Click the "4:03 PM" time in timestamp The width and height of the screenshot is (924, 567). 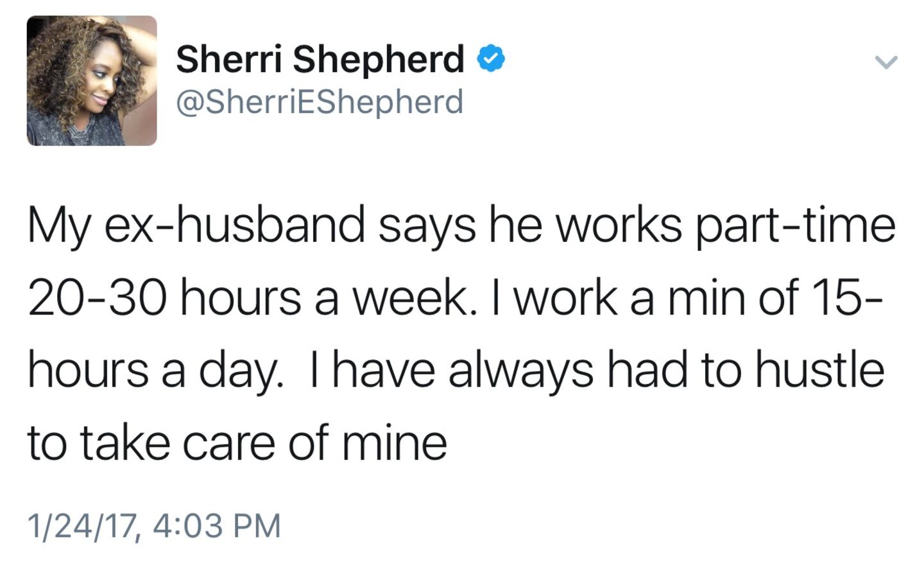218,525
